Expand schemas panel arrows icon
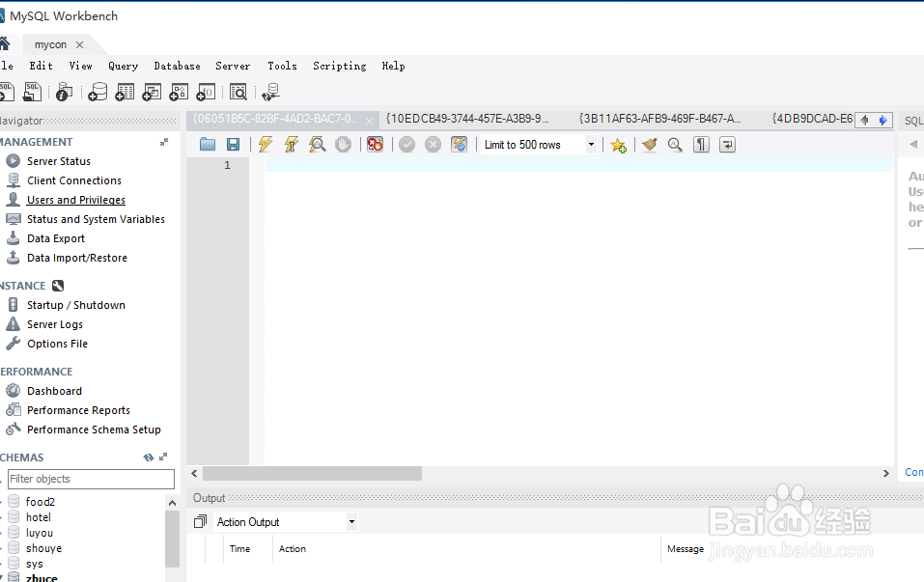The image size is (924, 582). [x=163, y=457]
